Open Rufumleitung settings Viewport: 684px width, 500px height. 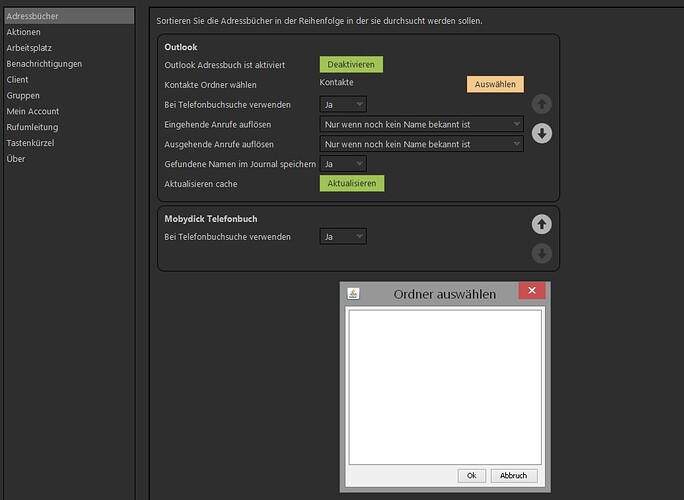tap(32, 127)
